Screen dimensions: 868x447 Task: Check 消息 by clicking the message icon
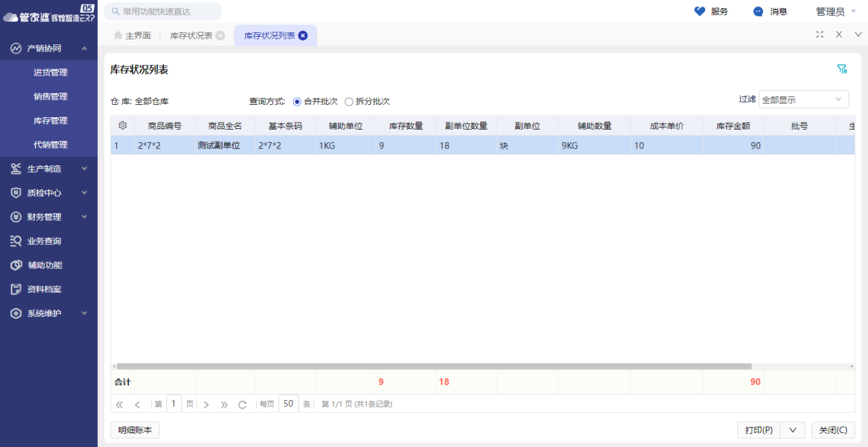(x=756, y=11)
